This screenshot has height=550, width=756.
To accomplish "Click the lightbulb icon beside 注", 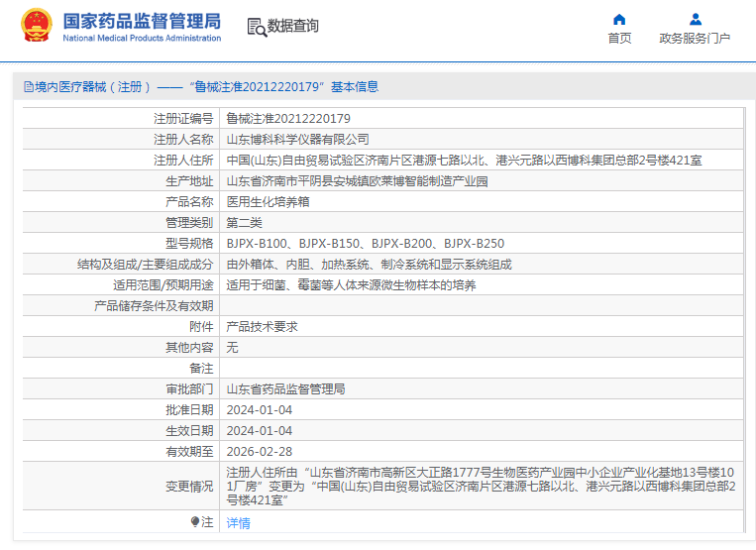I will pos(195,522).
